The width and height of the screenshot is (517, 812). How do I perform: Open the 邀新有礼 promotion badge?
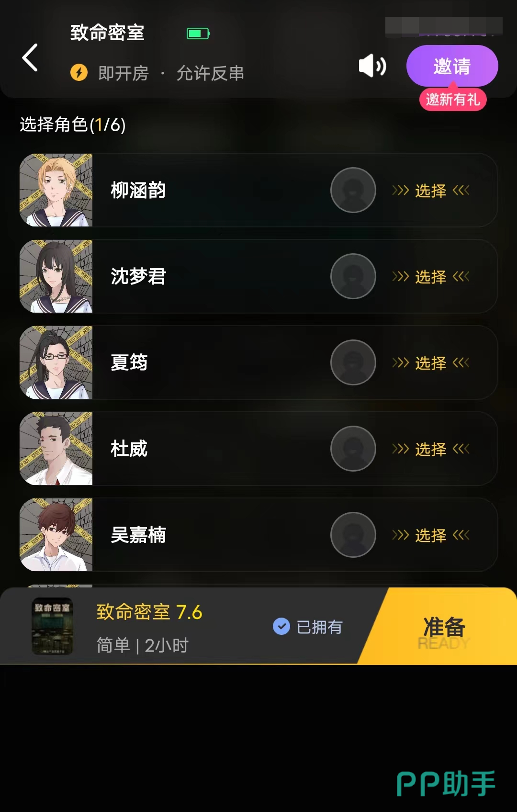453,99
